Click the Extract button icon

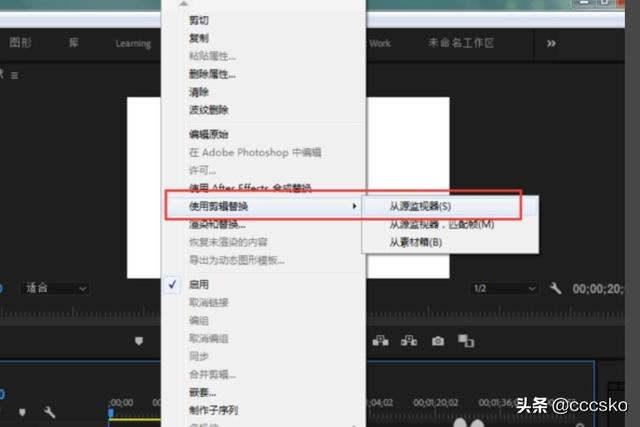(x=409, y=341)
